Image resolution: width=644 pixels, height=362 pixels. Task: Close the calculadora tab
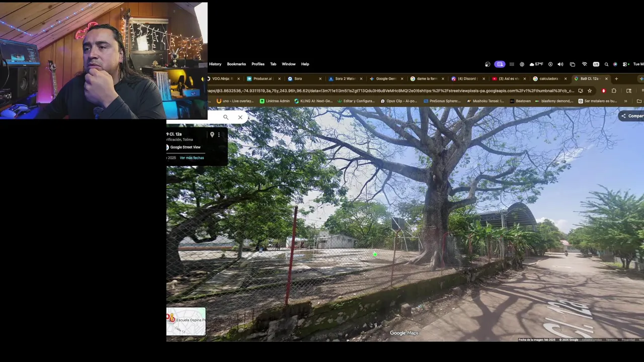(566, 78)
